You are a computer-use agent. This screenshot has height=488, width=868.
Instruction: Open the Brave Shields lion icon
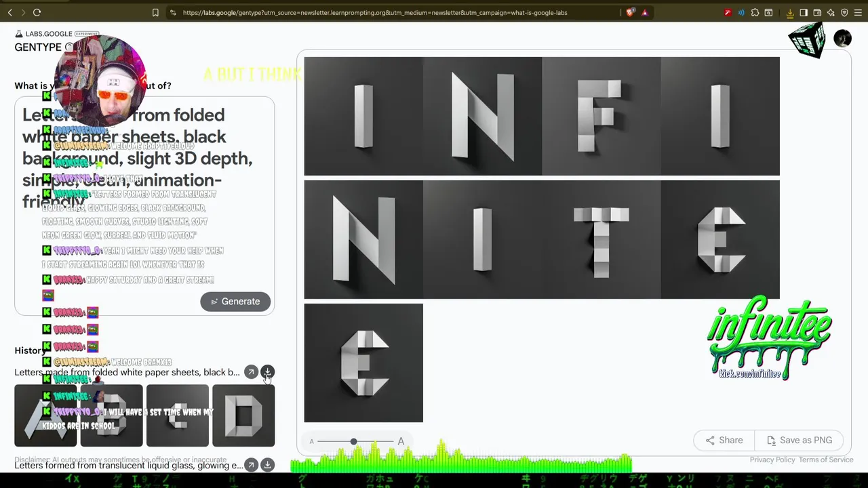point(631,12)
